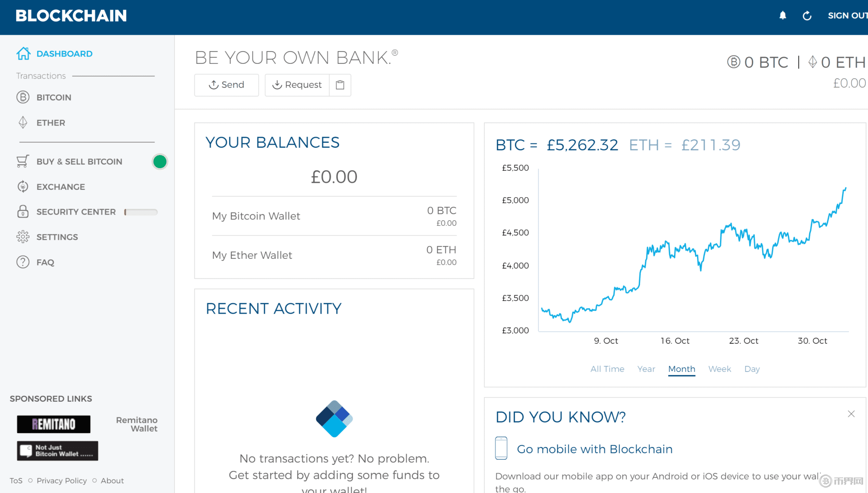Dismiss the Did You Know card
The height and width of the screenshot is (493, 868).
pyautogui.click(x=851, y=414)
